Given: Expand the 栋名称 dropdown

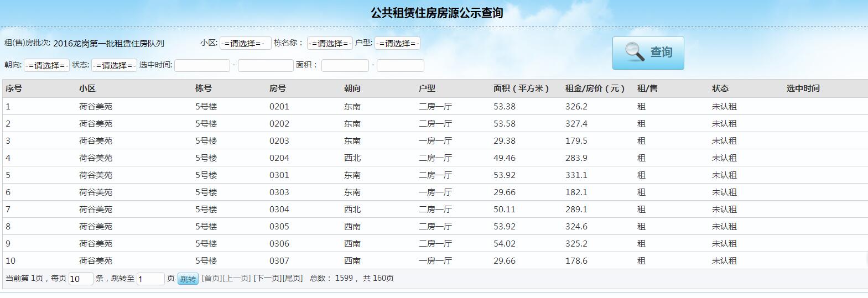Looking at the screenshot, I should 330,43.
